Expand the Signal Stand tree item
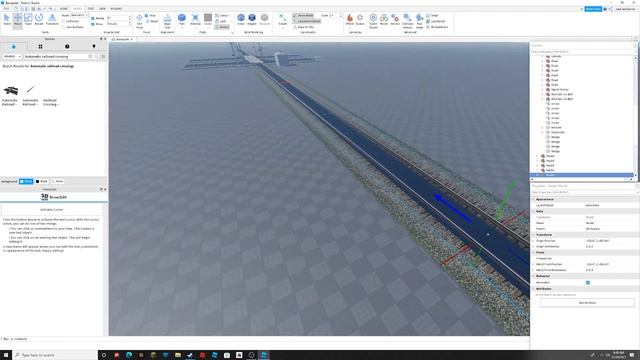The width and height of the screenshot is (640, 360). tap(542, 89)
